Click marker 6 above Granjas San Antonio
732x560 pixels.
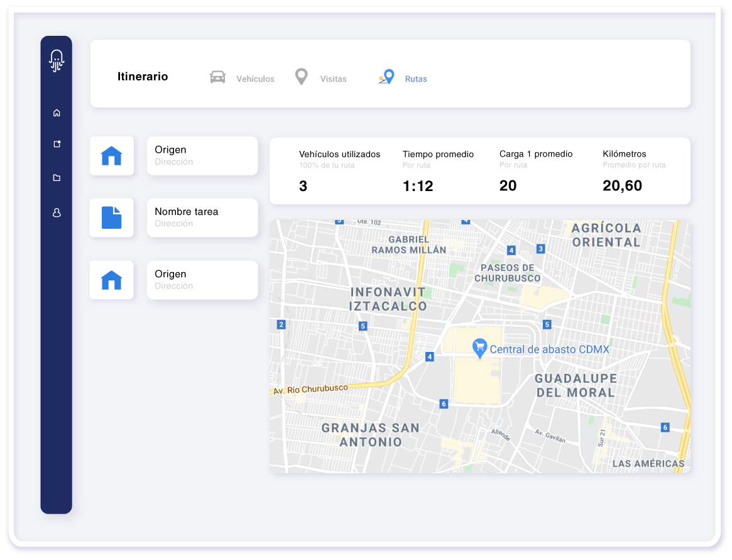pos(444,404)
